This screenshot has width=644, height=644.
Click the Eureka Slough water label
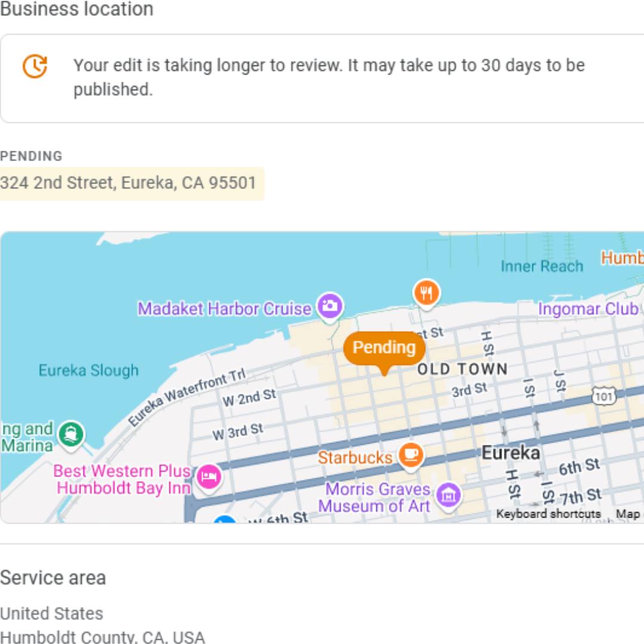[x=88, y=370]
